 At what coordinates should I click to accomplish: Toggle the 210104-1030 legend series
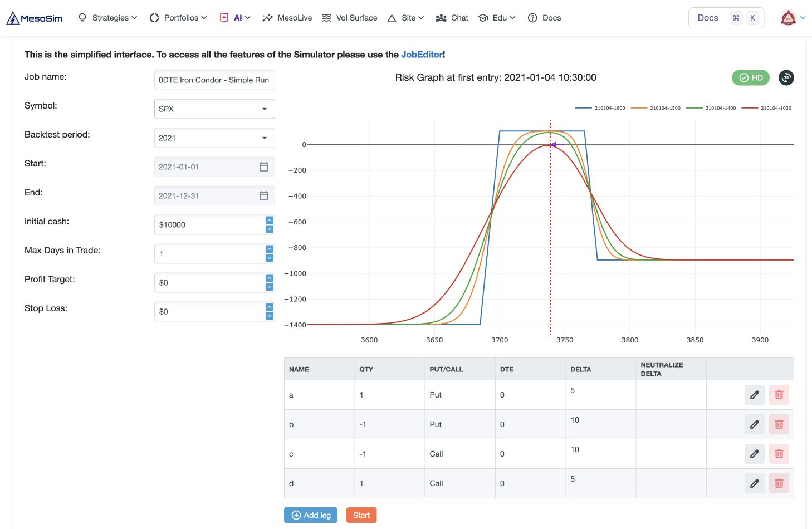(766, 108)
